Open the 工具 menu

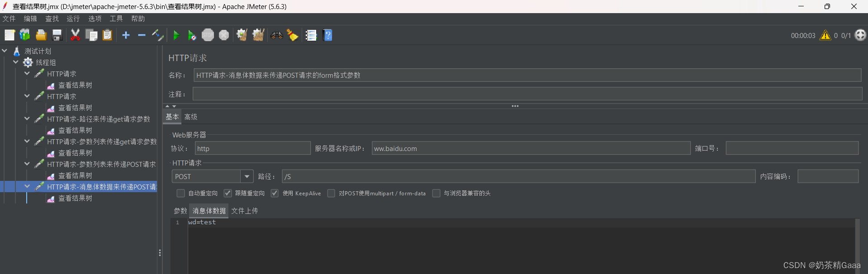116,19
